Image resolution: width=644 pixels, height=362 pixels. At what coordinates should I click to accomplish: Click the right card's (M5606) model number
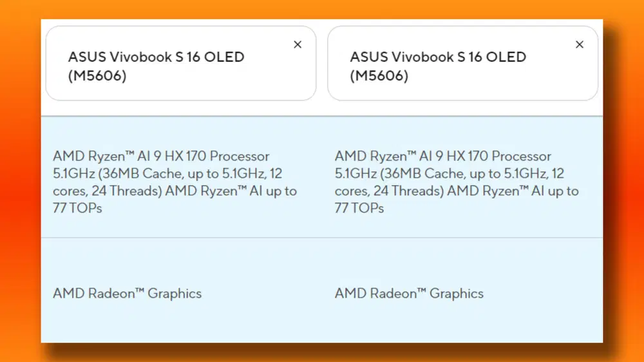click(379, 76)
